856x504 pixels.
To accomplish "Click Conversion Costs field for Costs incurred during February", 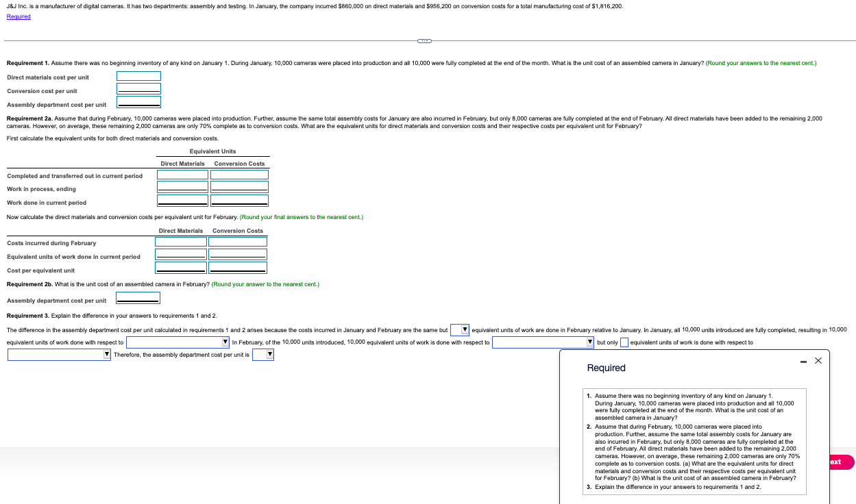I will point(238,242).
